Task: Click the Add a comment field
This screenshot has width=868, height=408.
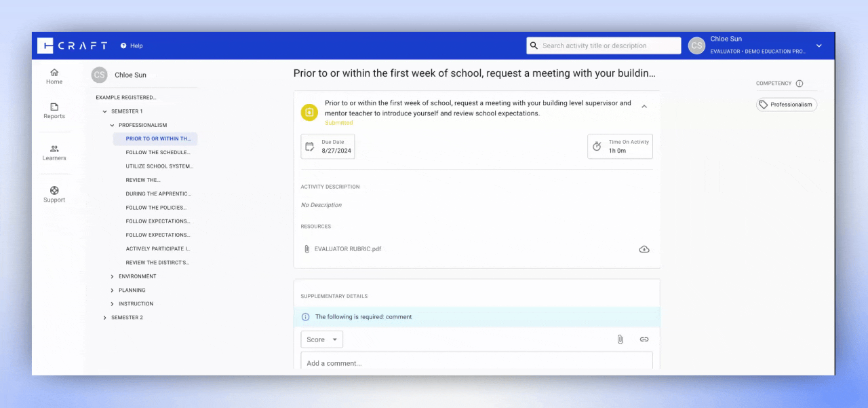Action: (x=476, y=363)
